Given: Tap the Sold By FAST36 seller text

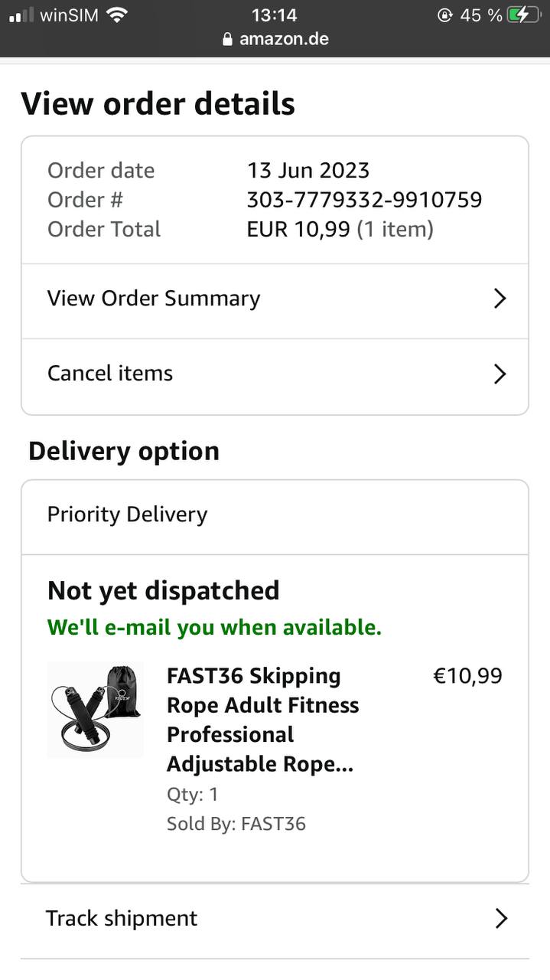Looking at the screenshot, I should pos(236,824).
